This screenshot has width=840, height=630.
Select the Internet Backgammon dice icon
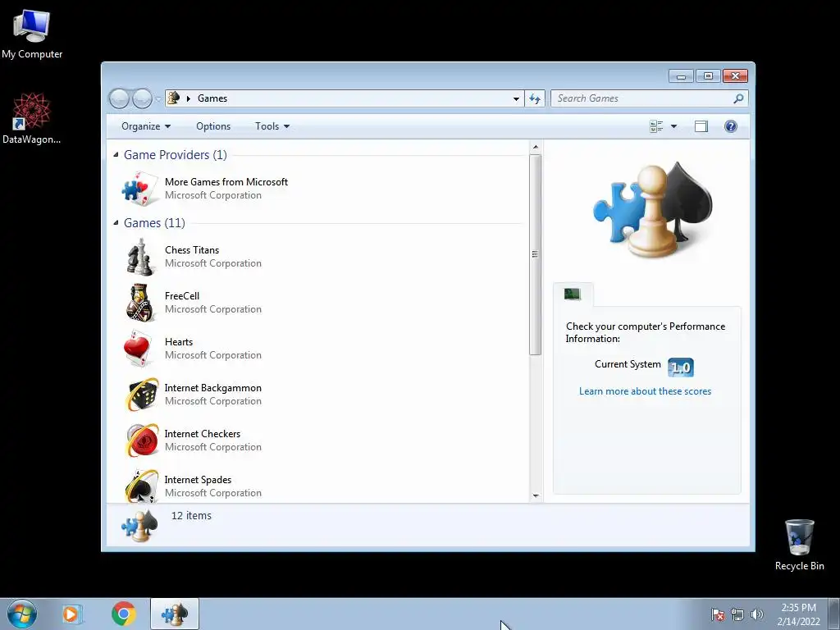pyautogui.click(x=142, y=395)
